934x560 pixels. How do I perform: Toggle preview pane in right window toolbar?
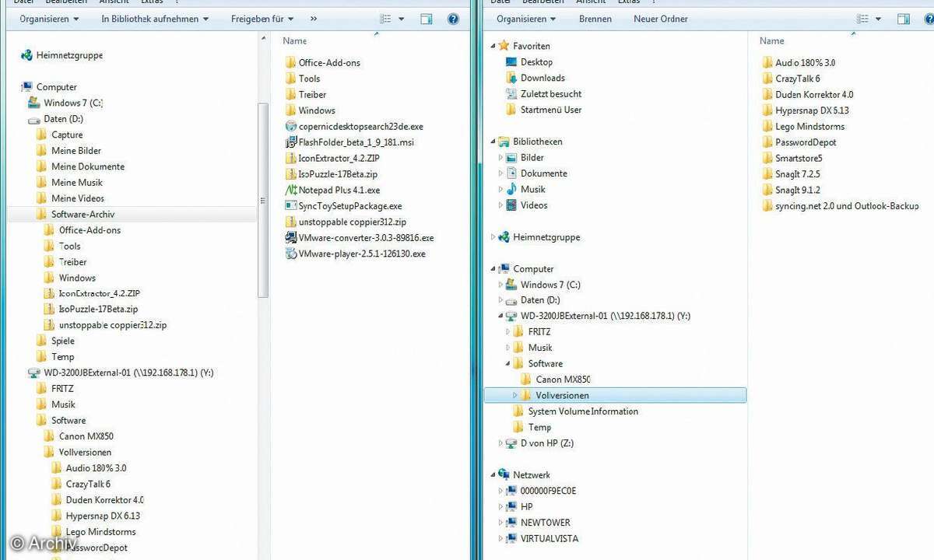click(904, 19)
